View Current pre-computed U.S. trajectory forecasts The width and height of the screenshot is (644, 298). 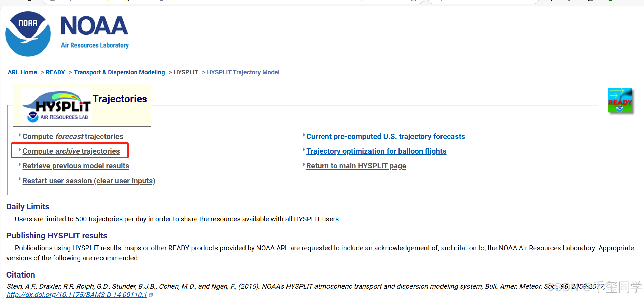[x=386, y=136]
